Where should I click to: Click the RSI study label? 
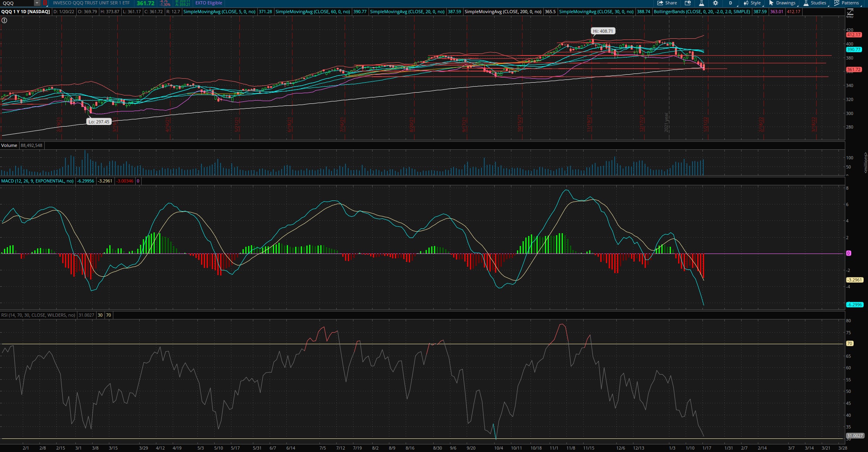point(38,315)
